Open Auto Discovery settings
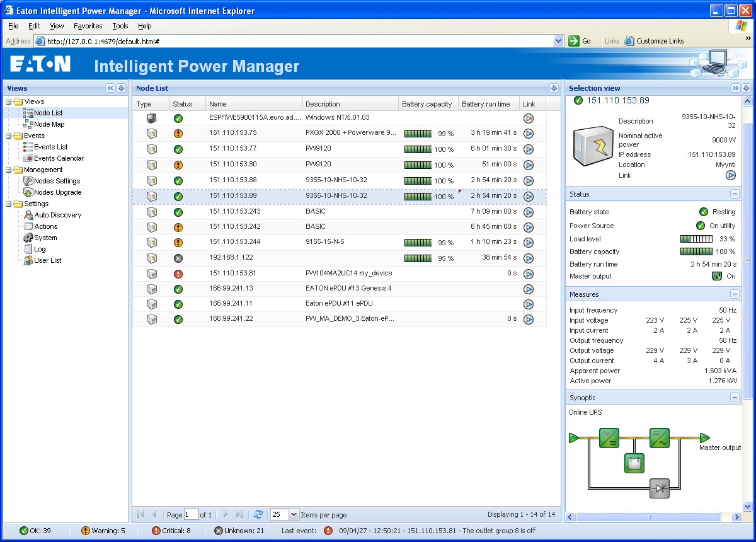This screenshot has height=542, width=756. (57, 215)
